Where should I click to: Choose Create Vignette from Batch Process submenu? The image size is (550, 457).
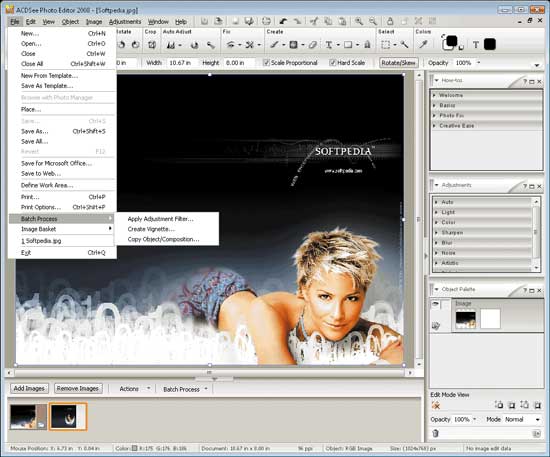click(x=151, y=229)
